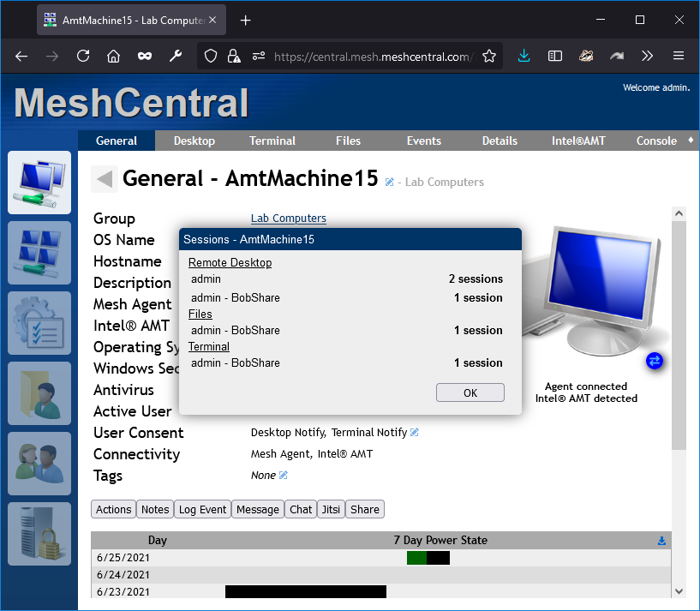Edit the device name with the pencil icon
Image resolution: width=700 pixels, height=611 pixels.
click(388, 182)
